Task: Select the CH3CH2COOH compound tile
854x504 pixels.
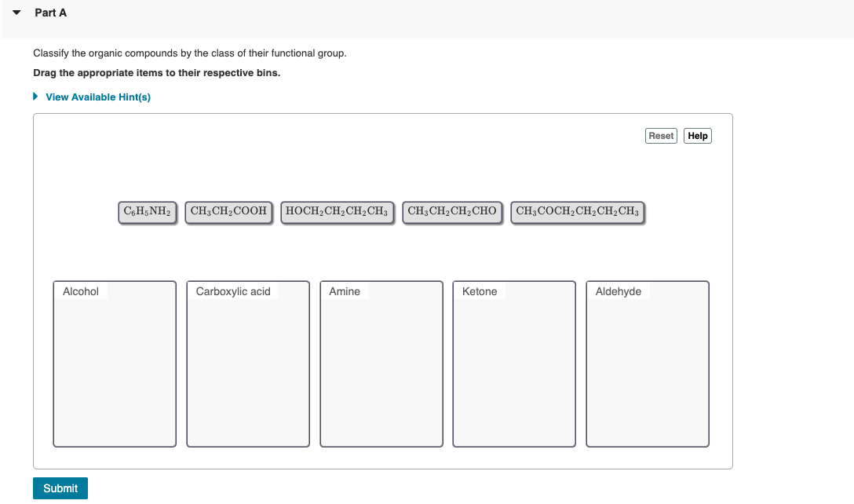Action: (x=228, y=211)
